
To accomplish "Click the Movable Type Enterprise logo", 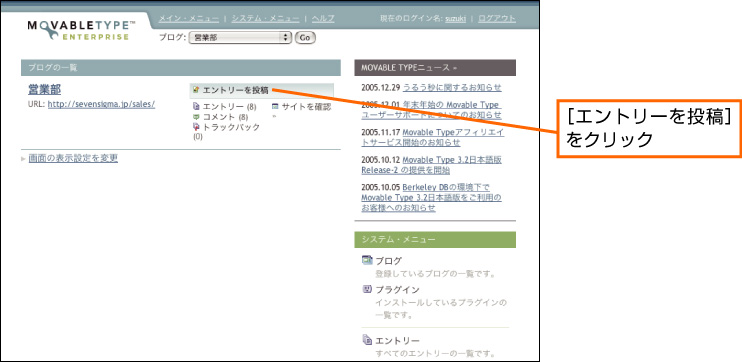I will (81, 30).
